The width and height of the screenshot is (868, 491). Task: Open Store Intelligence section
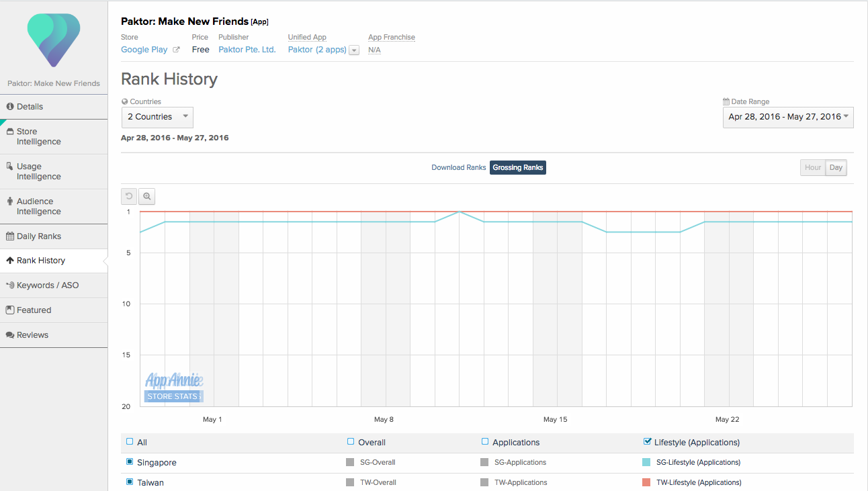pos(54,137)
